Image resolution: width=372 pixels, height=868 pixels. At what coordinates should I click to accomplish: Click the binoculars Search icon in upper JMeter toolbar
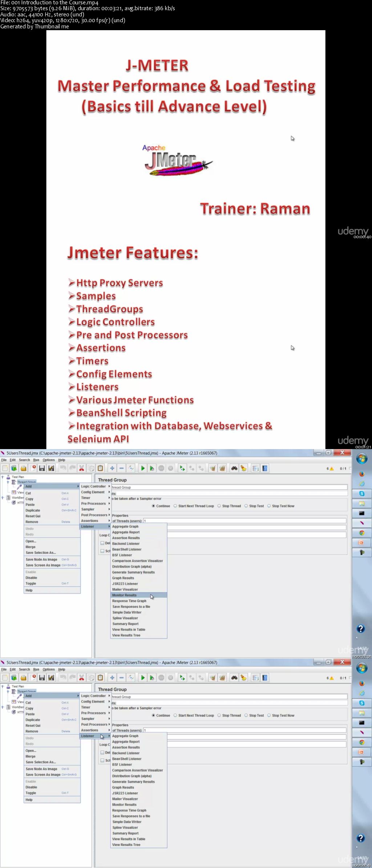(x=234, y=468)
